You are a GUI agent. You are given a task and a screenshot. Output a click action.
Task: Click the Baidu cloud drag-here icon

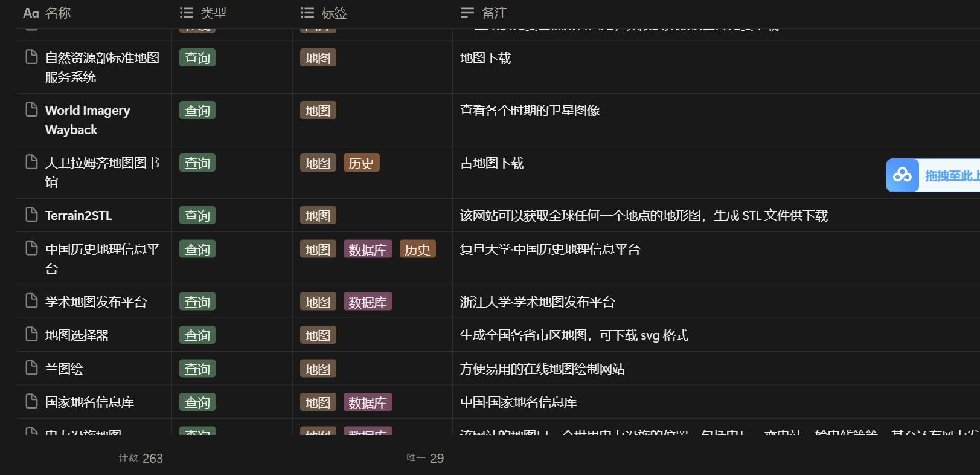click(902, 175)
